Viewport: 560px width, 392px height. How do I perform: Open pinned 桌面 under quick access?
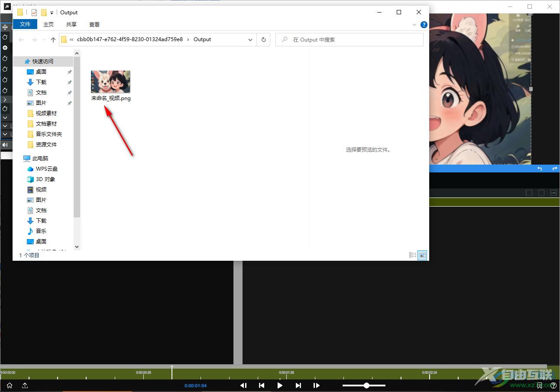coord(41,72)
